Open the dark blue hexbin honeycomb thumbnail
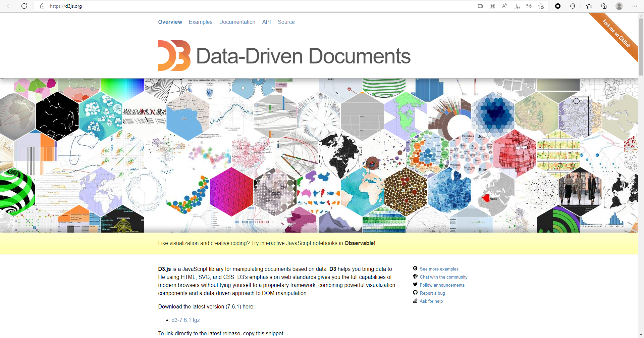The width and height of the screenshot is (644, 338). tap(493, 116)
